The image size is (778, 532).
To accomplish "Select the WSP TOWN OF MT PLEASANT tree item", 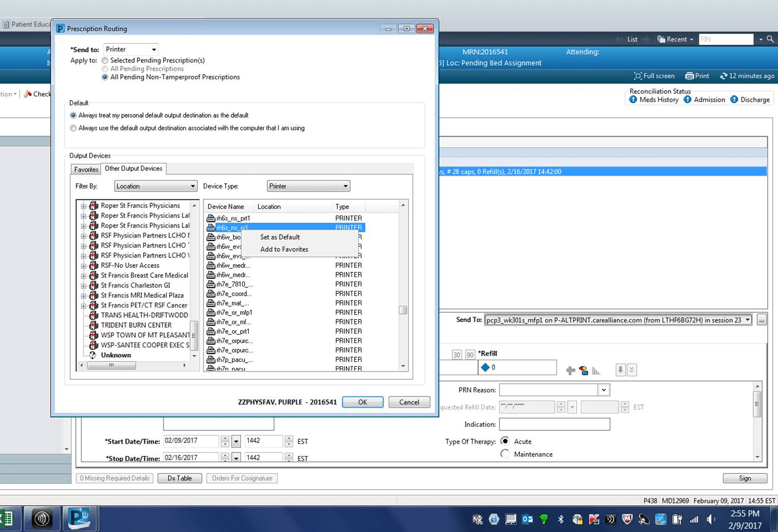I will point(145,335).
